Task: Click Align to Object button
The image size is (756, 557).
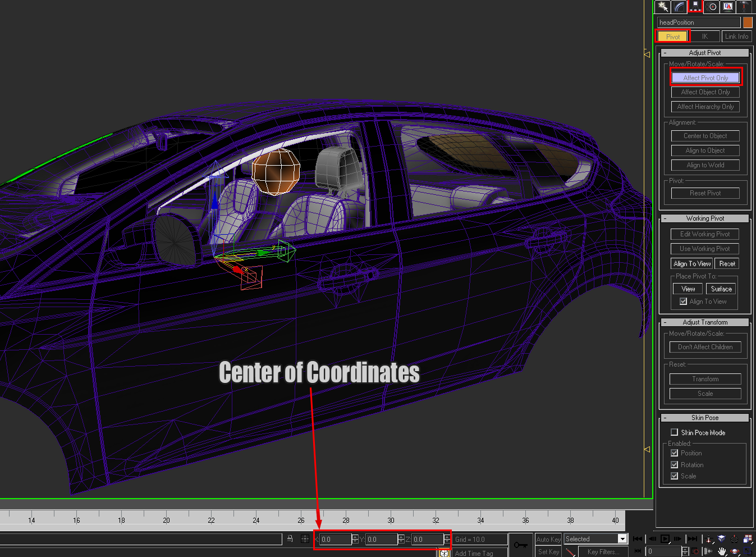Action: [705, 150]
